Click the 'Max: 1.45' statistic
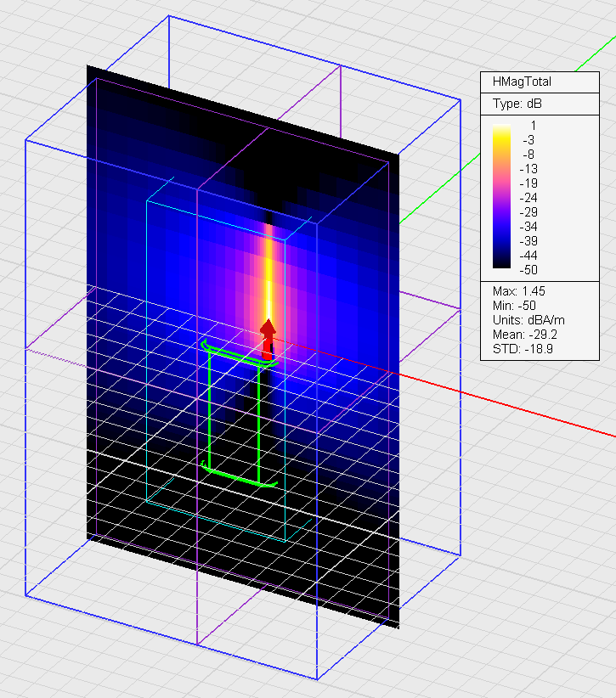Screen dimensions: 616x698 (519, 291)
